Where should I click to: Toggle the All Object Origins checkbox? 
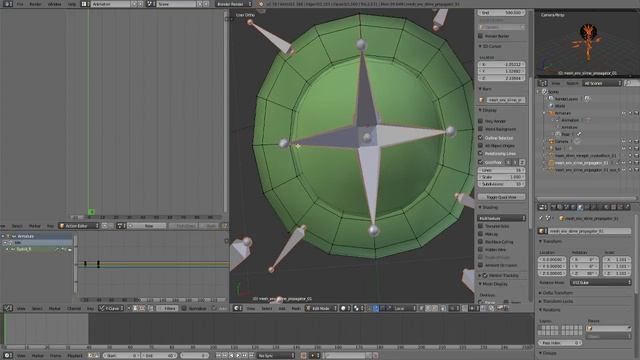[x=481, y=145]
